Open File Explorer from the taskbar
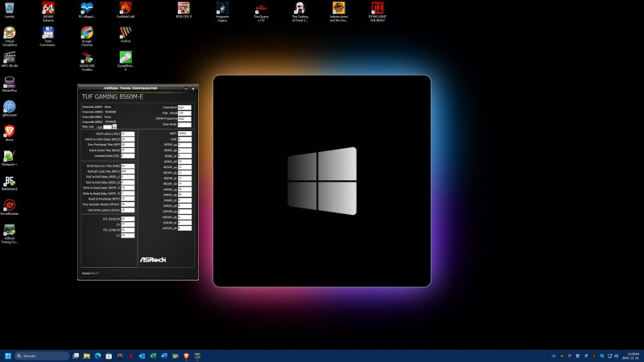Viewport: 644px width, 362px height. [x=86, y=356]
